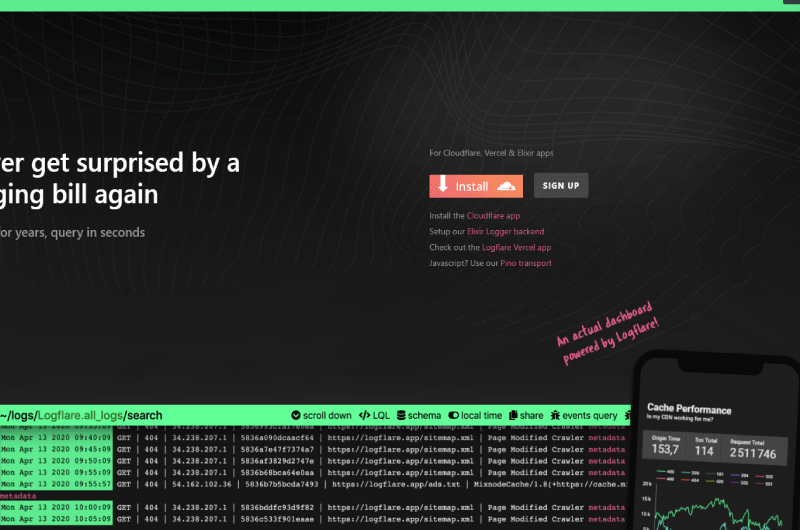Screen dimensions: 800x530
Task: Click the Install Cloudflare button
Action: pos(476,186)
